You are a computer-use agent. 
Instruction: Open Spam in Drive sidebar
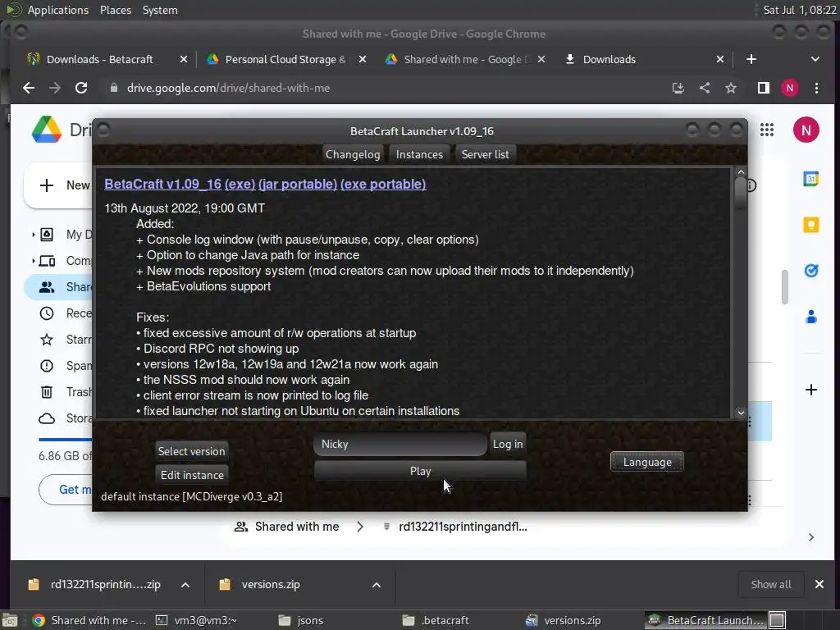[x=65, y=366]
